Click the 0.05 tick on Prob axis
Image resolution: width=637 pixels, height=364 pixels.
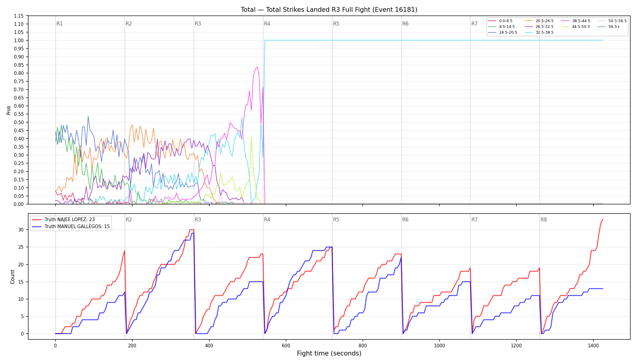point(19,196)
